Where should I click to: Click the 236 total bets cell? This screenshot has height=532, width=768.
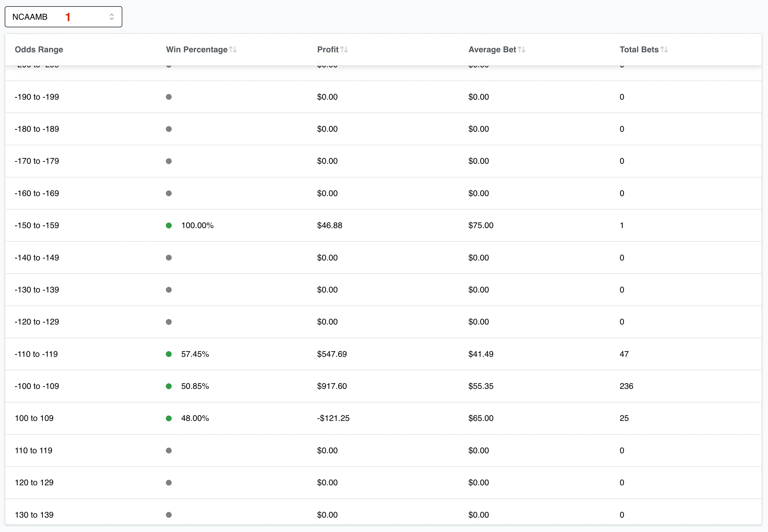tap(626, 386)
